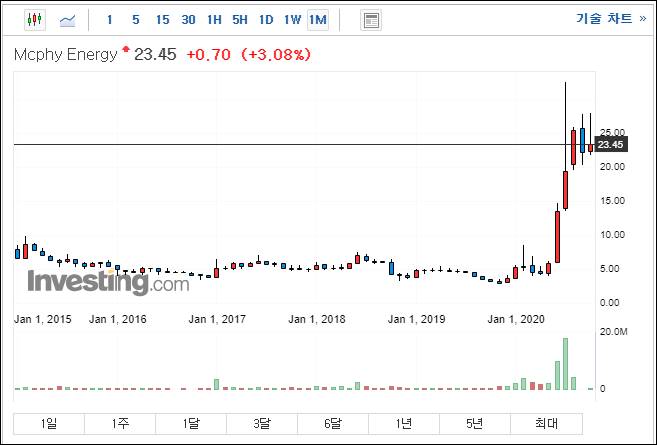
Task: Select the 15 minute interval
Action: point(163,20)
